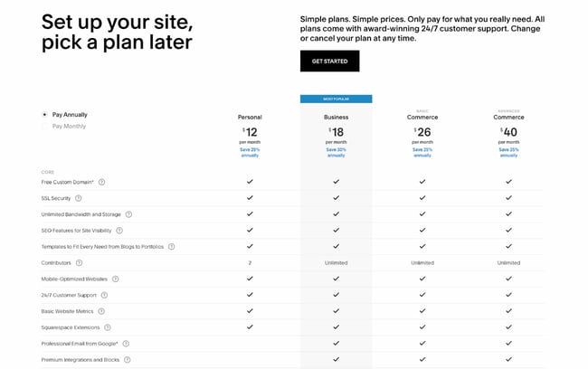Open help icon for 24/7 Customer Support
This screenshot has height=369, width=588.
tap(104, 295)
